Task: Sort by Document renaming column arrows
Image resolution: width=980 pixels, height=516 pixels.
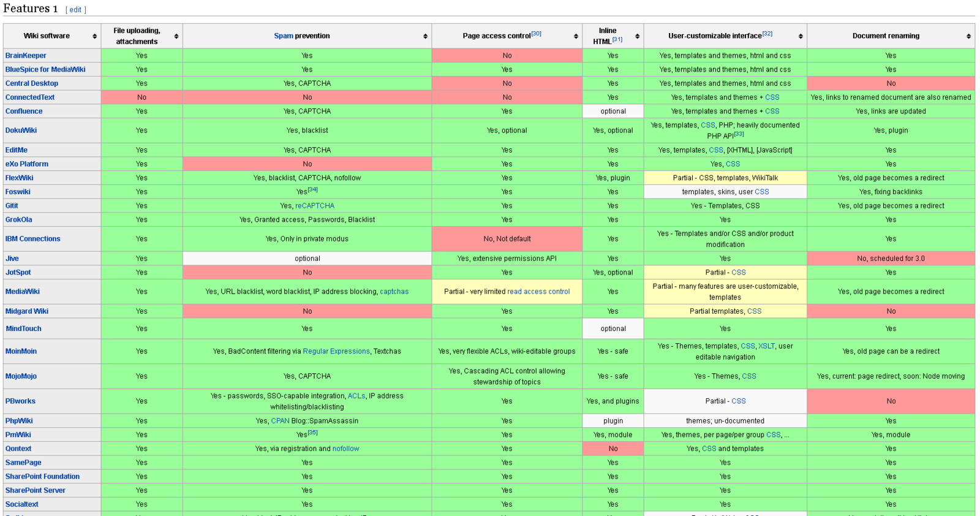Action: point(968,36)
